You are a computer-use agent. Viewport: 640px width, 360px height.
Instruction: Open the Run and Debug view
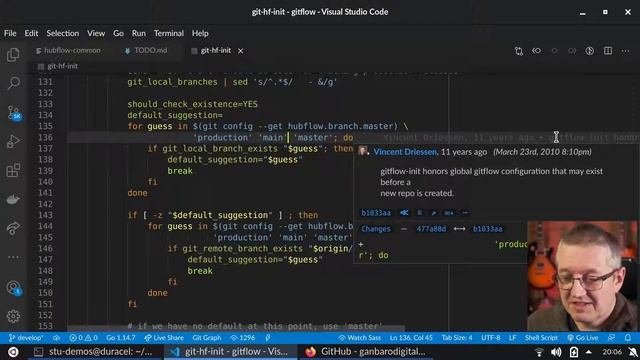tap(13, 141)
